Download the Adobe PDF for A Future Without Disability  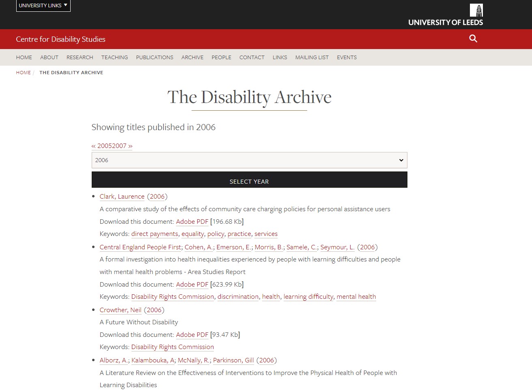tap(192, 334)
